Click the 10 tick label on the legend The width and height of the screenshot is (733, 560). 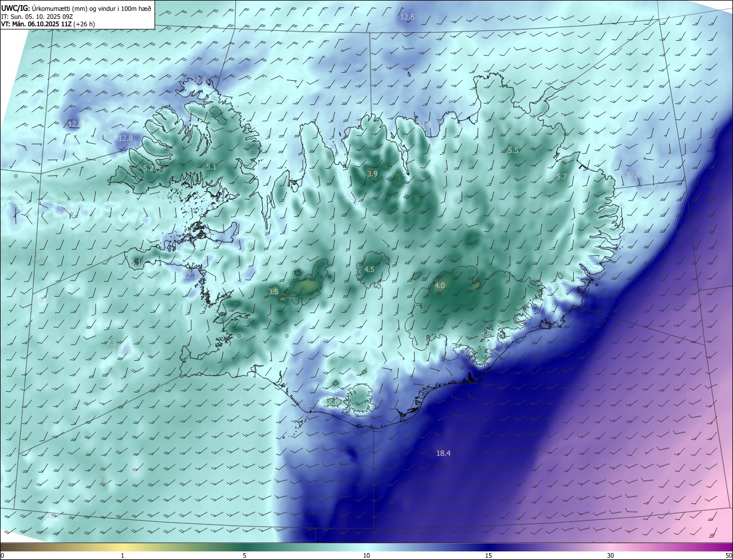pyautogui.click(x=366, y=555)
